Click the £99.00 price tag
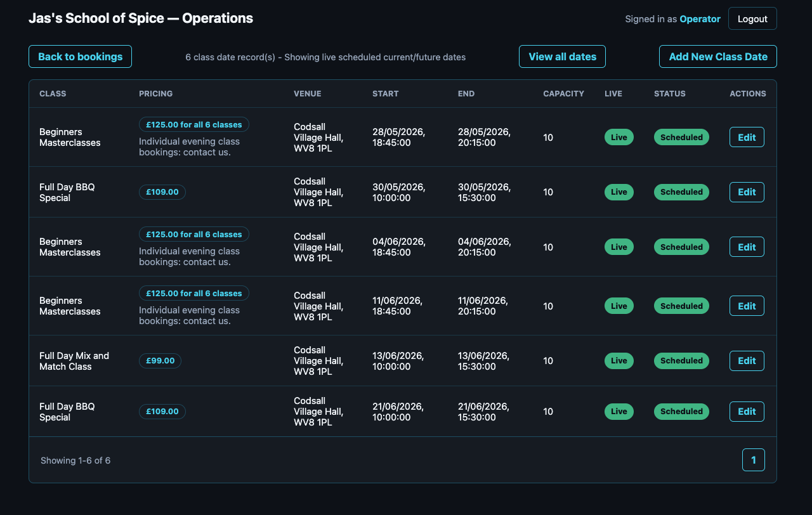Screen dimensions: 812x515 (x=160, y=361)
